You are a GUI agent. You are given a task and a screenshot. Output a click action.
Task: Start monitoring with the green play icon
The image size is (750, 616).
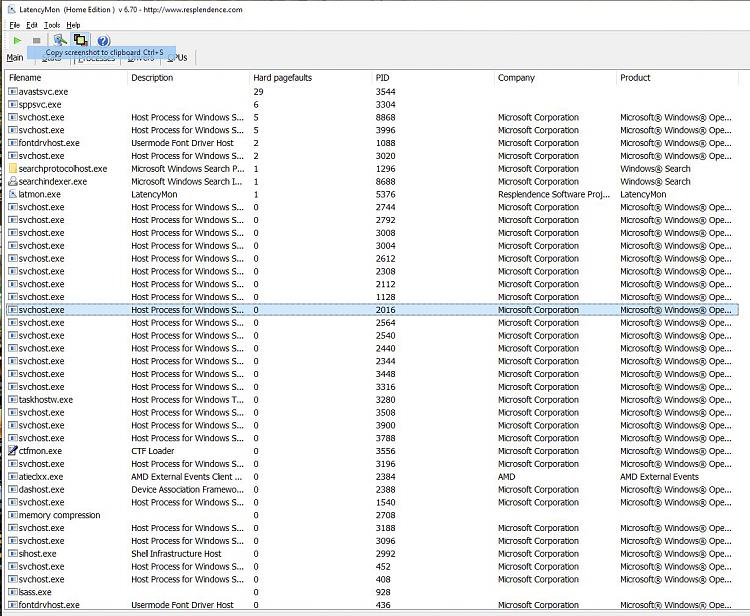point(17,41)
